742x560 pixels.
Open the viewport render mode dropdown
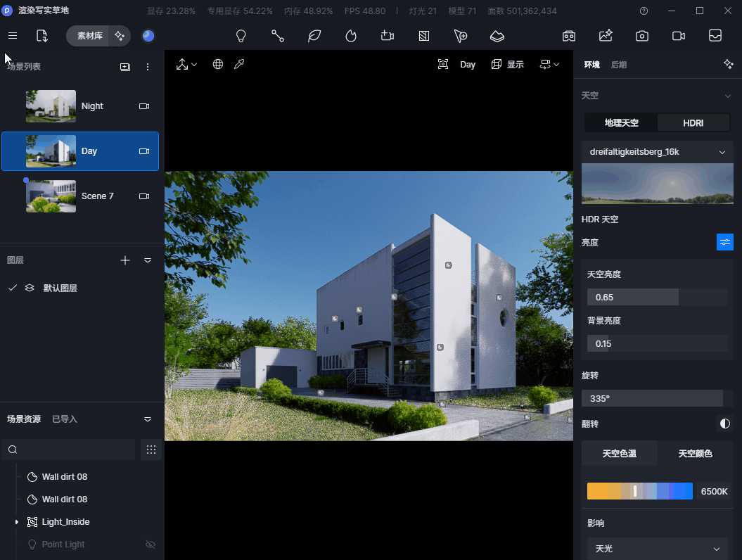(x=549, y=65)
